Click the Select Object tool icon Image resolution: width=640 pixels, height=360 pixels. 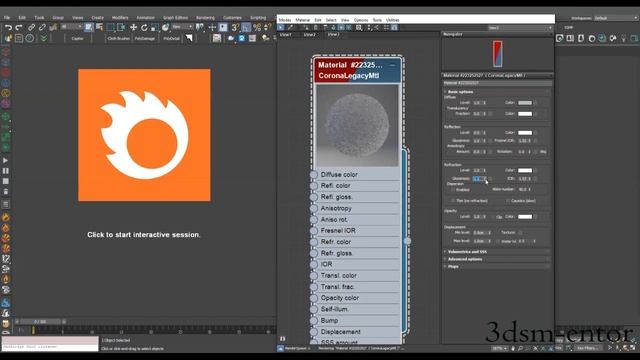(88, 27)
